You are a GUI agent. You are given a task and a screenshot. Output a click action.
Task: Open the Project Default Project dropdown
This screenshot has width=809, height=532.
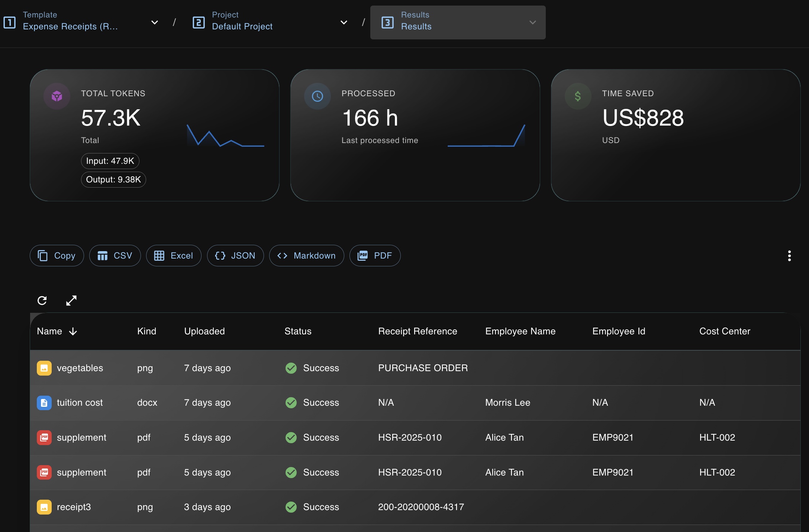coord(344,22)
